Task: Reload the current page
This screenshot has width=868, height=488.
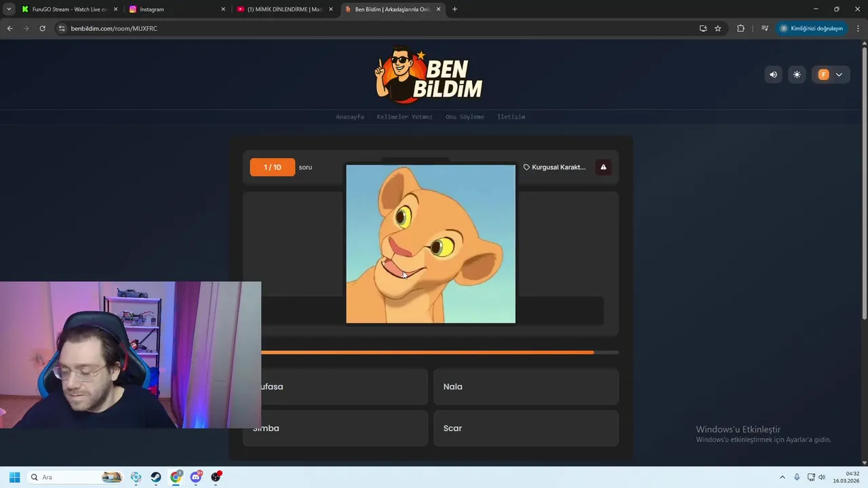Action: [x=42, y=28]
